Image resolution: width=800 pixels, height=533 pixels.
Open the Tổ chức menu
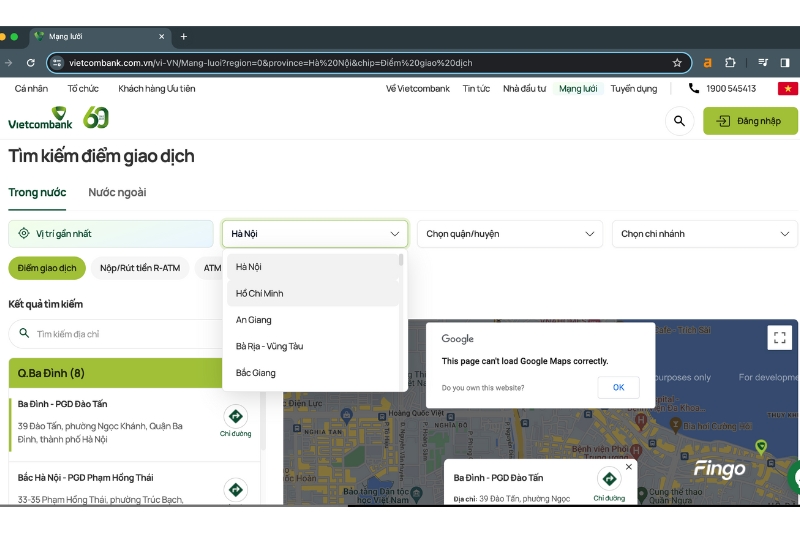tap(83, 89)
